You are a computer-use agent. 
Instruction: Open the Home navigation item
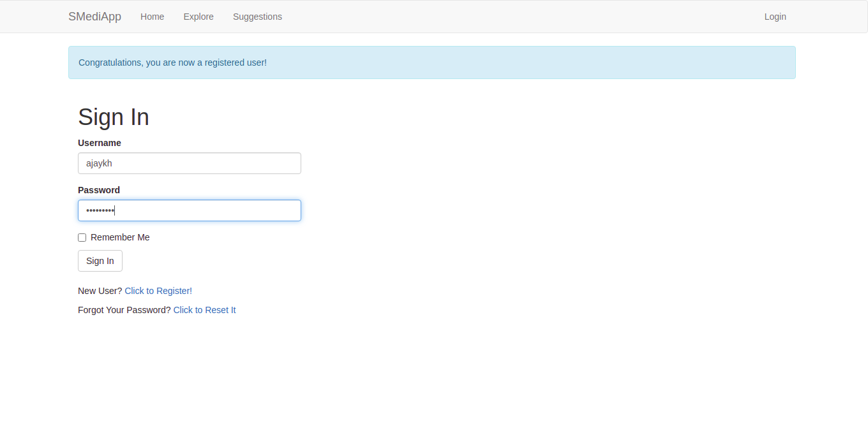click(152, 17)
